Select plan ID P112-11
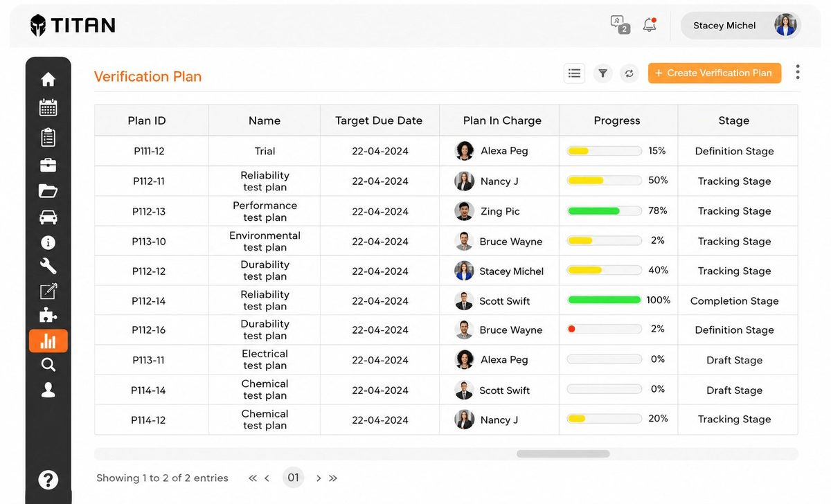The image size is (831, 504). coord(149,181)
